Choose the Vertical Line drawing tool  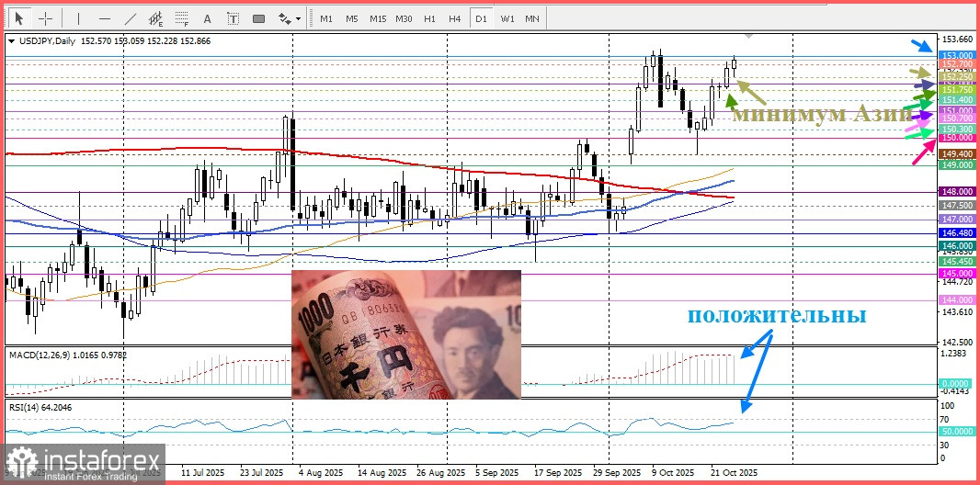click(x=79, y=18)
